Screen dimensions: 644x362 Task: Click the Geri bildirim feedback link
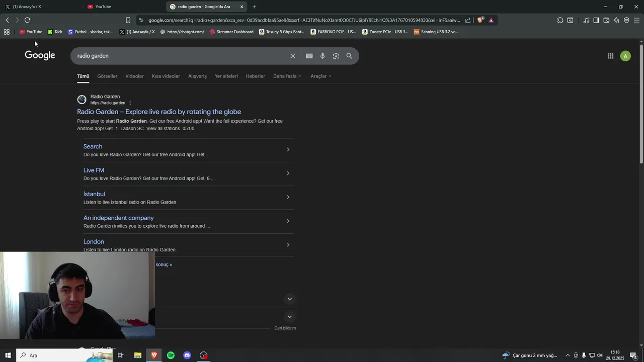click(x=285, y=328)
